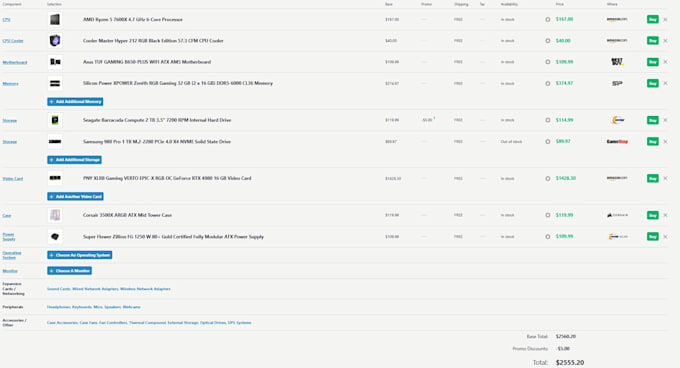
Task: Click Buy for the Asus TUF motherboard
Action: (x=653, y=62)
